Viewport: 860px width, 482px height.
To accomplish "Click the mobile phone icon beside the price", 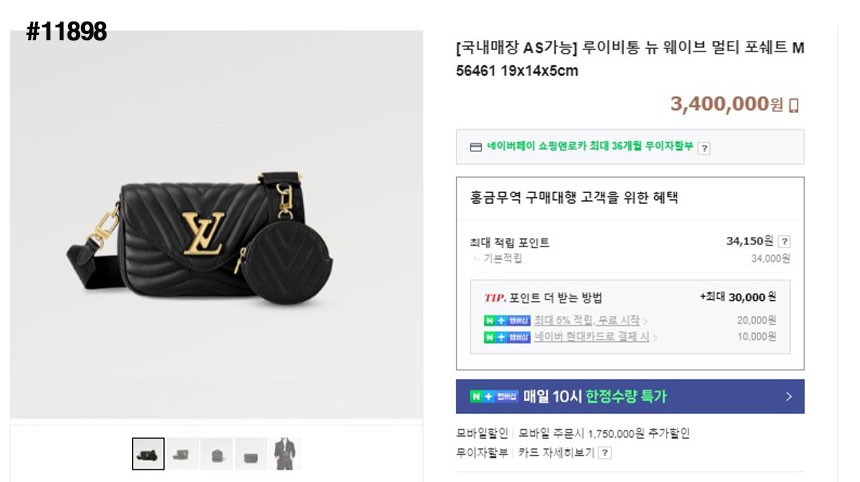I will [x=794, y=105].
